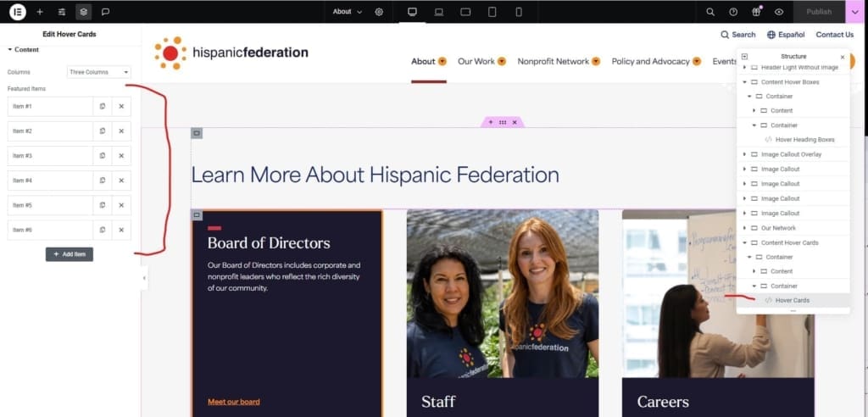This screenshot has height=417, width=868.
Task: Select Hover Cards in Structure tree
Action: coord(792,300)
